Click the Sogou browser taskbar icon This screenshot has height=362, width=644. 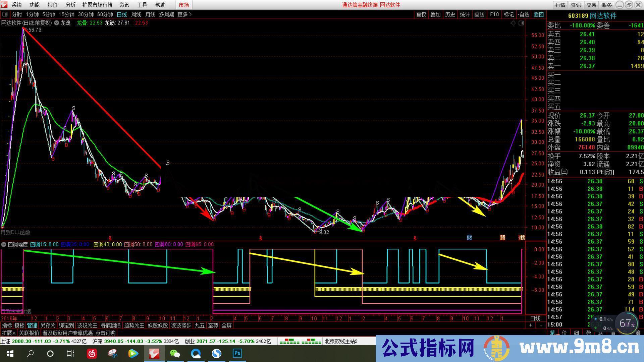coord(217,353)
